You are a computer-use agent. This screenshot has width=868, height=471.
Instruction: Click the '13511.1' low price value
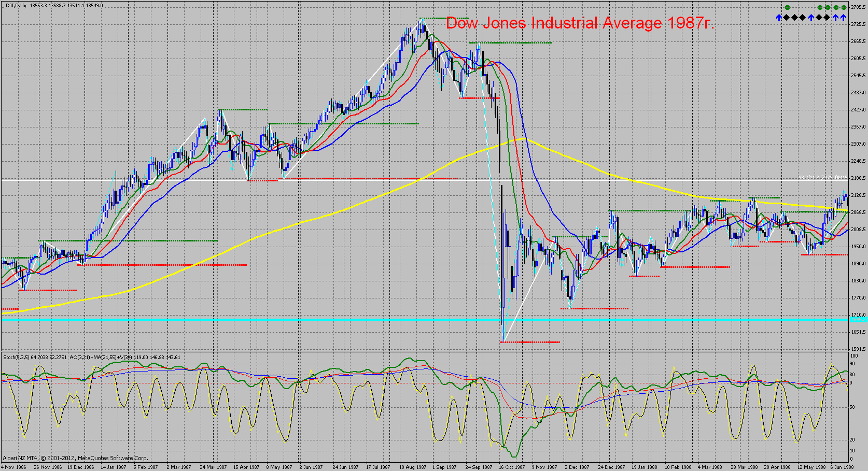pyautogui.click(x=76, y=6)
